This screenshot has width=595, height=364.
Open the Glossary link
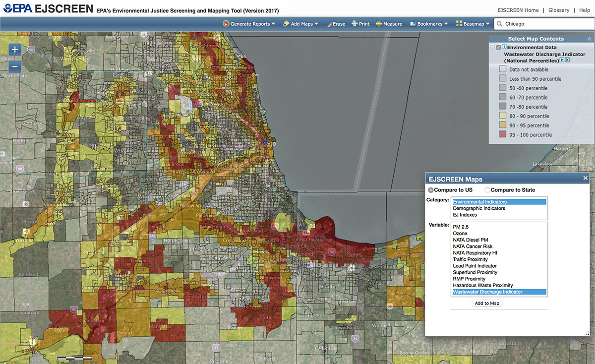(x=559, y=10)
